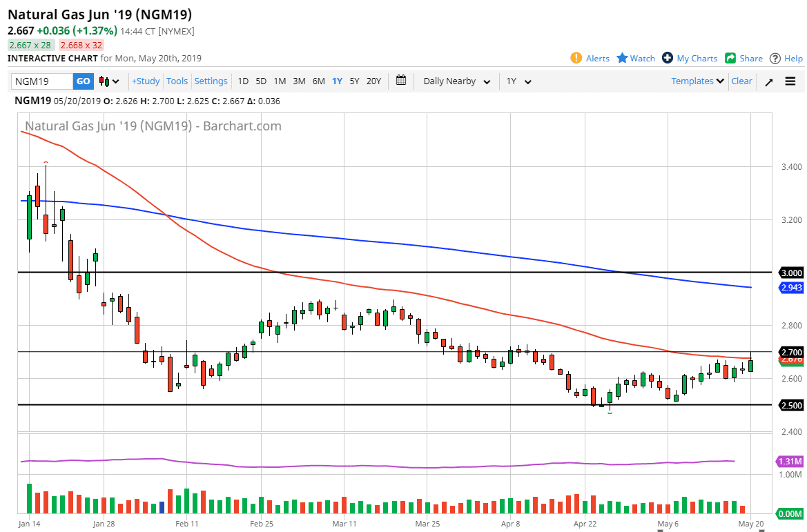Click the Alerts bell icon

pos(576,58)
